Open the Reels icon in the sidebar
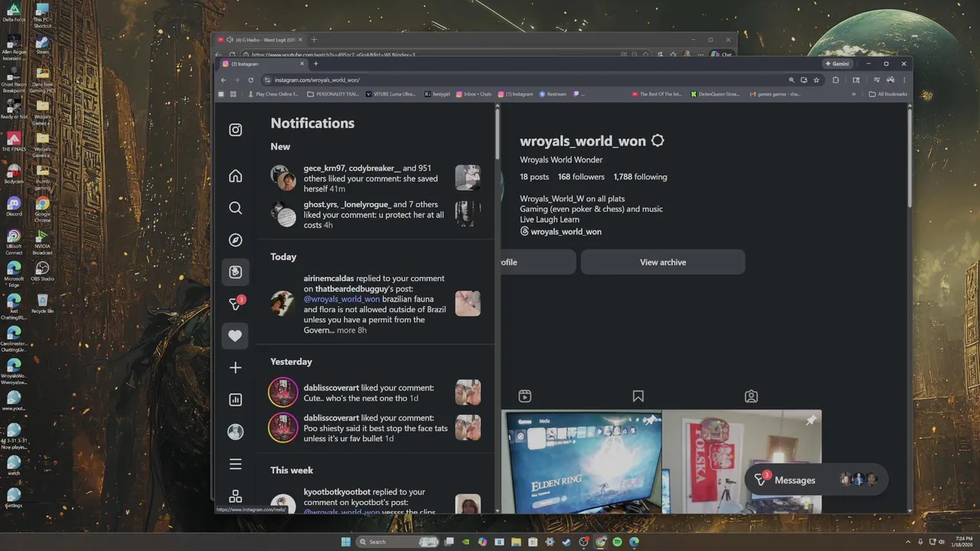The height and width of the screenshot is (551, 980). (x=235, y=272)
